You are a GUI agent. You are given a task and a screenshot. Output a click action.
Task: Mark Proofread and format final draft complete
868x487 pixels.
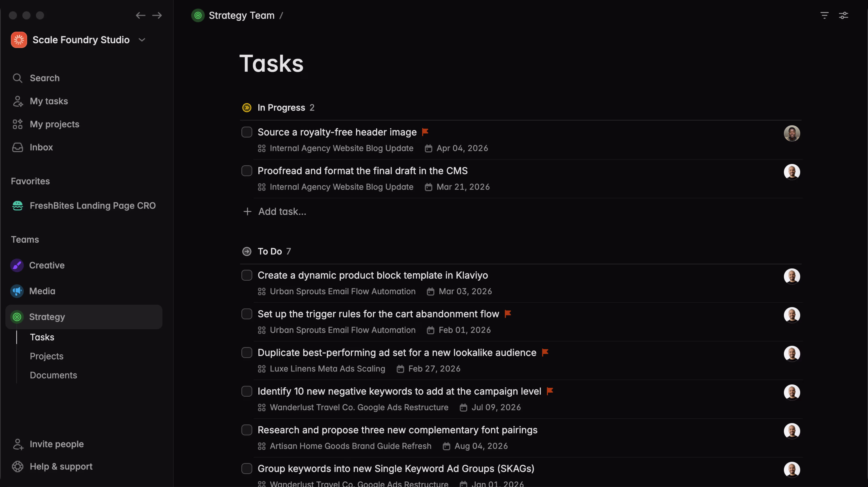coord(247,171)
